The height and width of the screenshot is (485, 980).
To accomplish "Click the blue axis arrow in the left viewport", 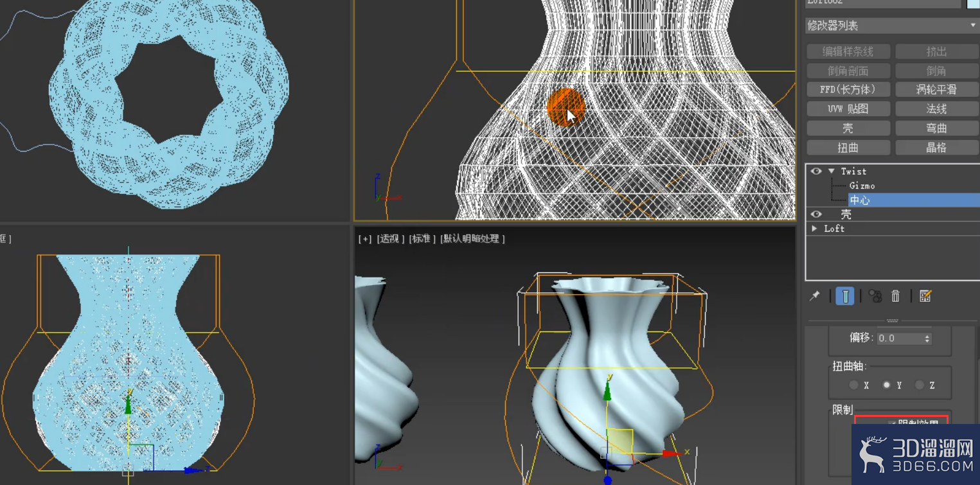I will [x=193, y=470].
